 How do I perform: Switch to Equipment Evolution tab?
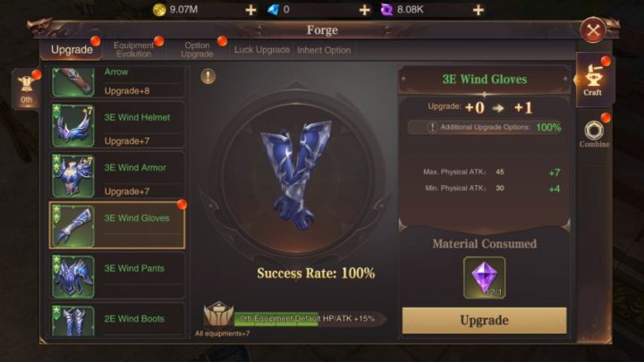pyautogui.click(x=133, y=50)
